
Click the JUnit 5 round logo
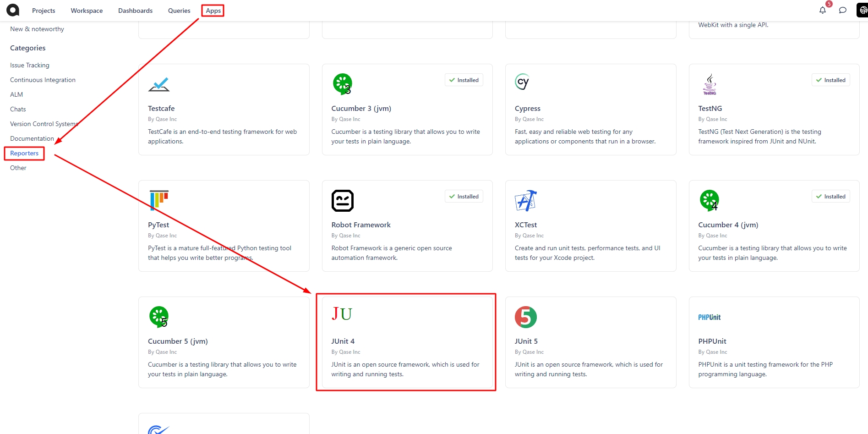pyautogui.click(x=525, y=317)
